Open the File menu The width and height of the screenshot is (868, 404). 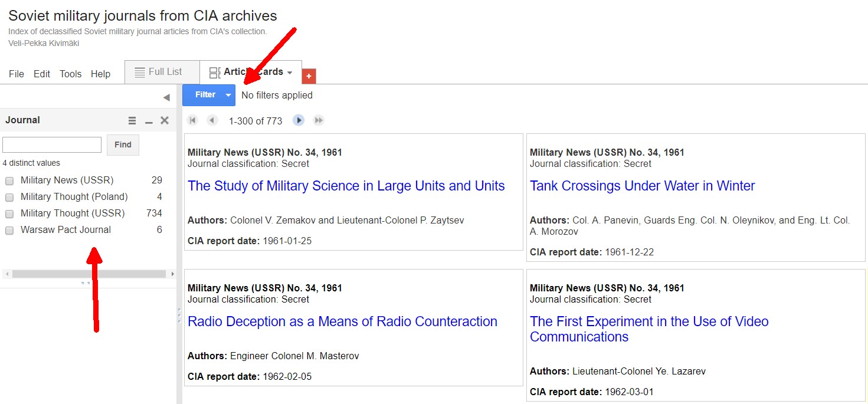coord(17,74)
